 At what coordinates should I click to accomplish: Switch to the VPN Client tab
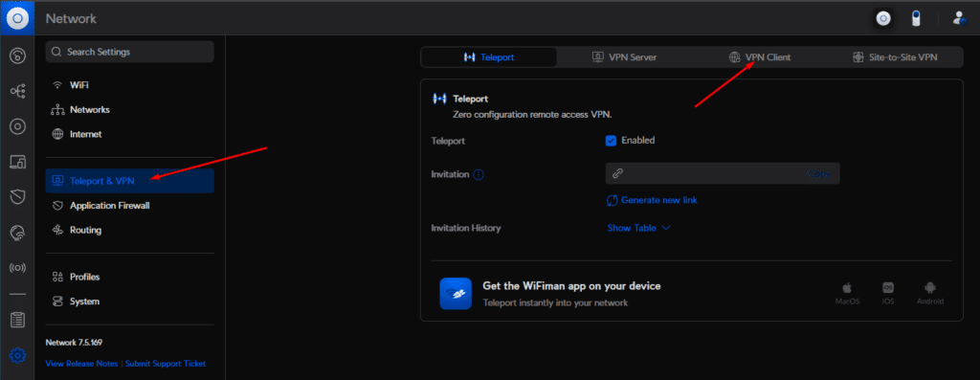coord(759,56)
